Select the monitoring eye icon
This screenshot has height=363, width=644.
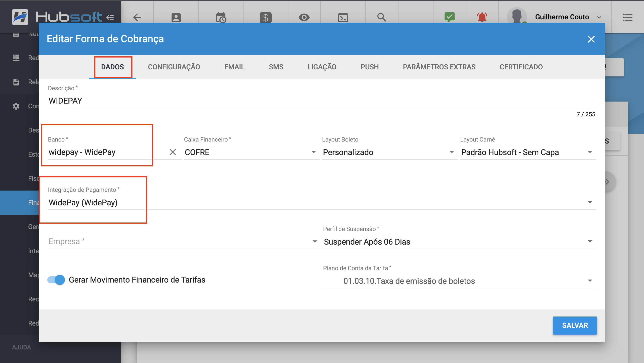tap(304, 17)
